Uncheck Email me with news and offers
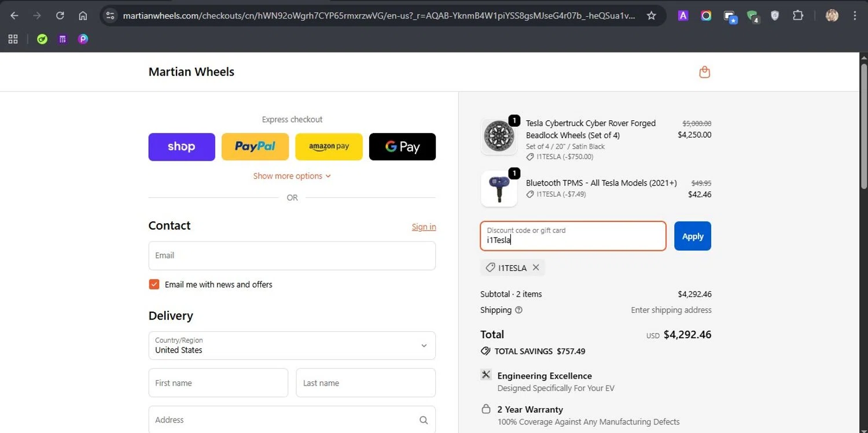 (x=154, y=284)
